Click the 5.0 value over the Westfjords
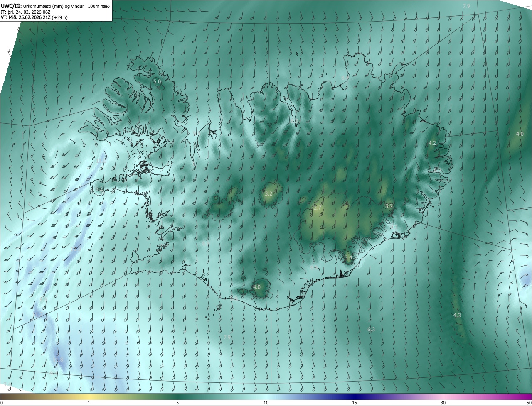The image size is (532, 406). (x=157, y=82)
